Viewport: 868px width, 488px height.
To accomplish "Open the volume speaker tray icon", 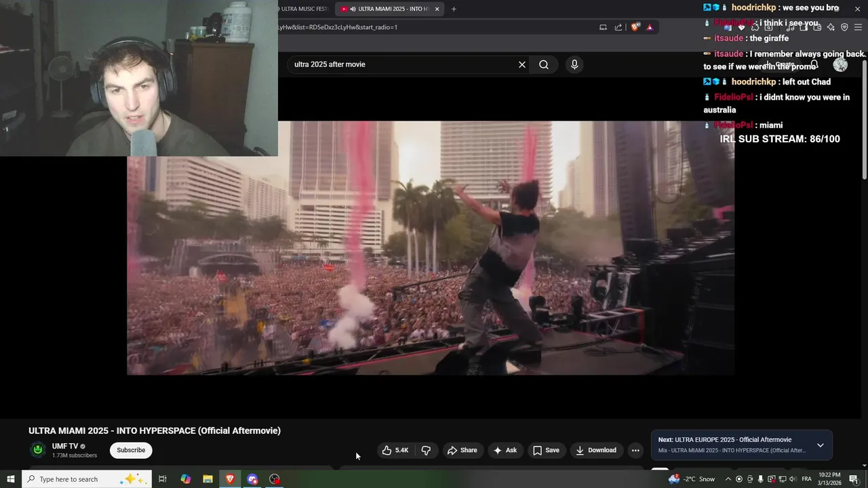I will tap(792, 479).
